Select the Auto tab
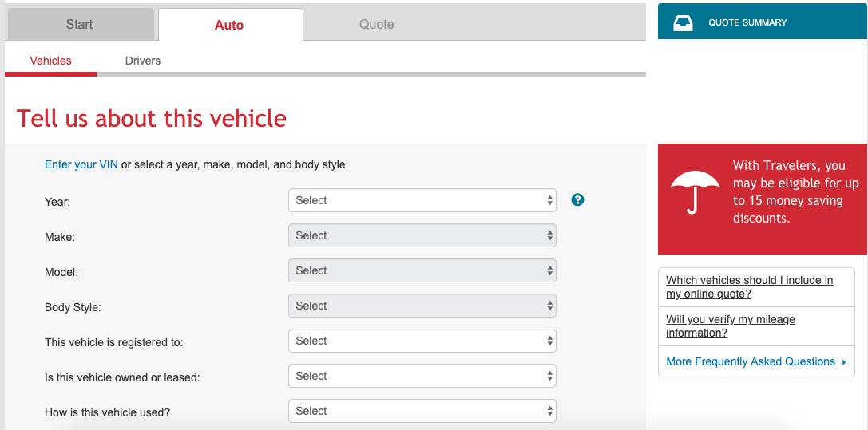This screenshot has width=868, height=430. (x=229, y=25)
